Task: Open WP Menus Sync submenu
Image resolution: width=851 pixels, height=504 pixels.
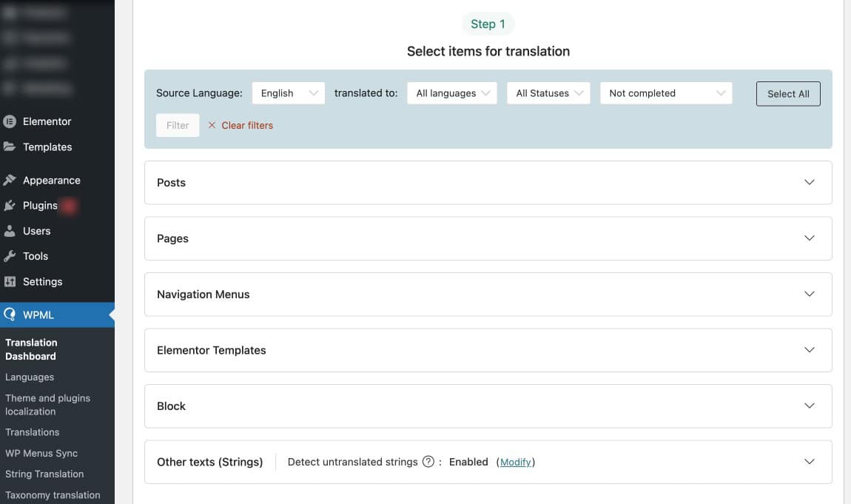Action: 41,453
